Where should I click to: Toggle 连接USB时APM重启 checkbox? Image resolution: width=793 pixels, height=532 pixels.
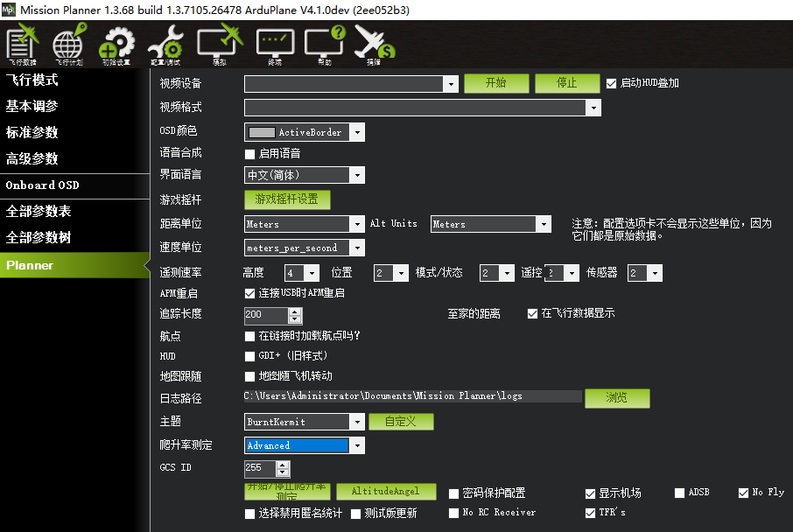249,293
